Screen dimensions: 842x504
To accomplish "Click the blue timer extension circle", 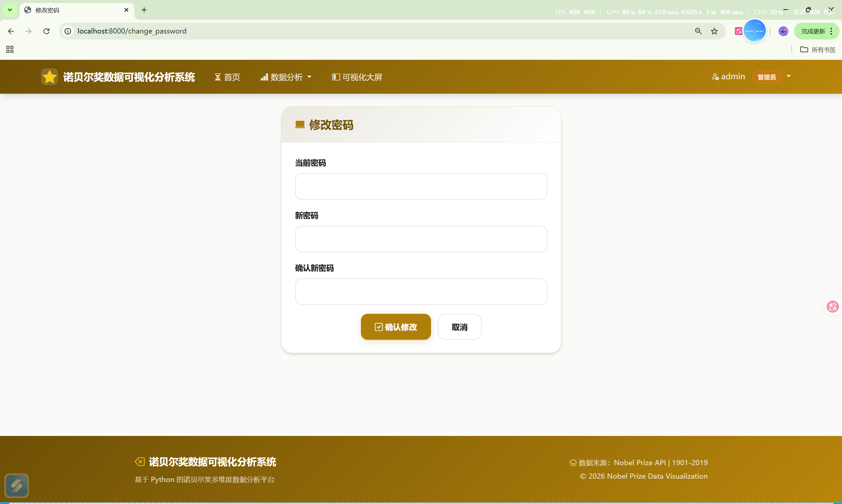I will pyautogui.click(x=754, y=31).
